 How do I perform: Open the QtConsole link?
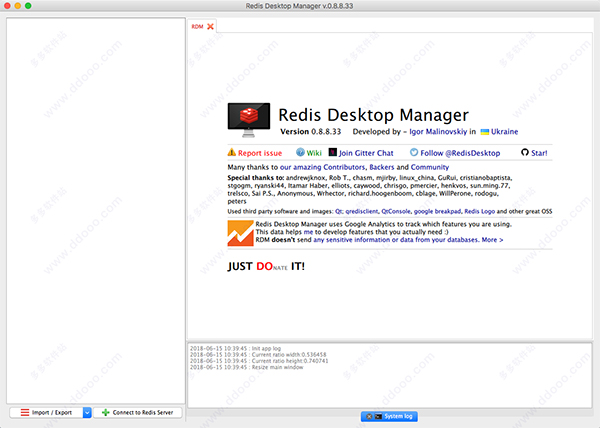point(396,211)
